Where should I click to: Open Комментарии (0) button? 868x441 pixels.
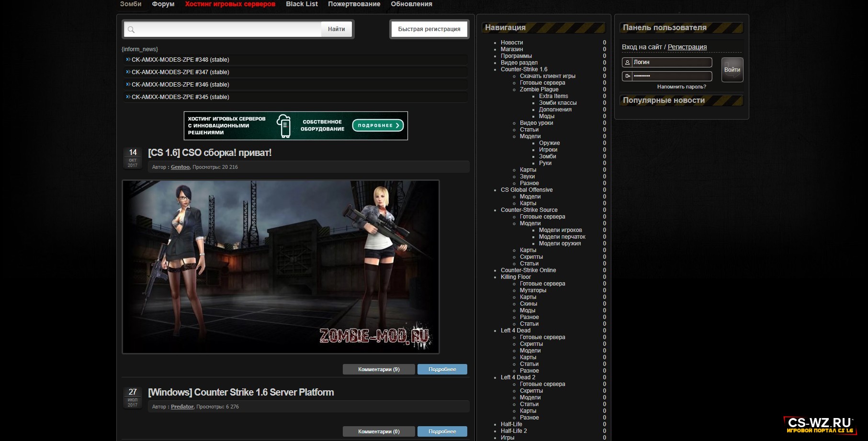click(x=379, y=431)
